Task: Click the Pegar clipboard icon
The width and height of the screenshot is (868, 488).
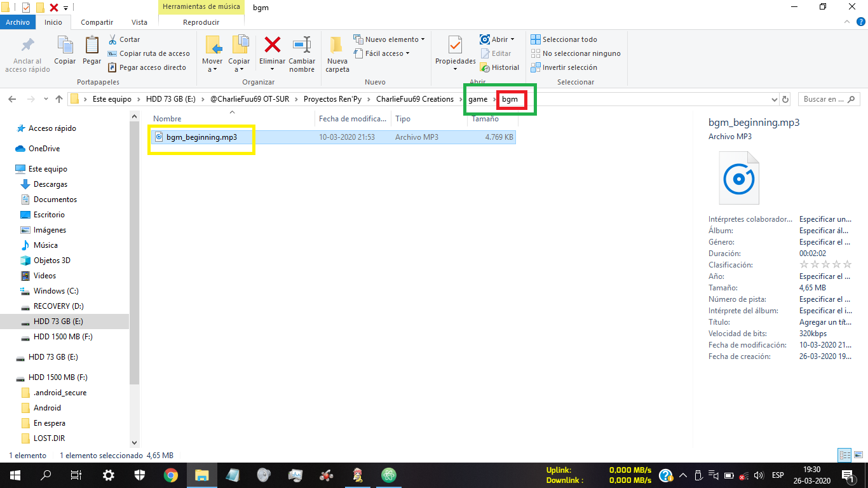Action: (92, 46)
